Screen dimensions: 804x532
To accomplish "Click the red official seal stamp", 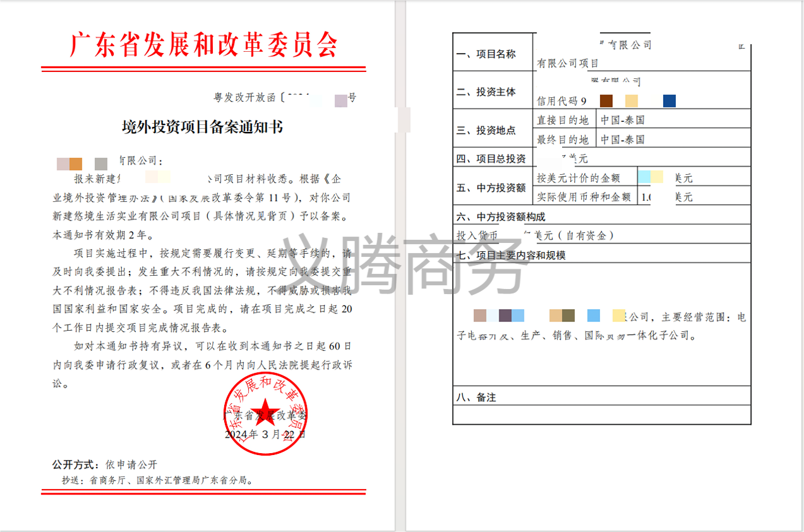I will point(266,412).
